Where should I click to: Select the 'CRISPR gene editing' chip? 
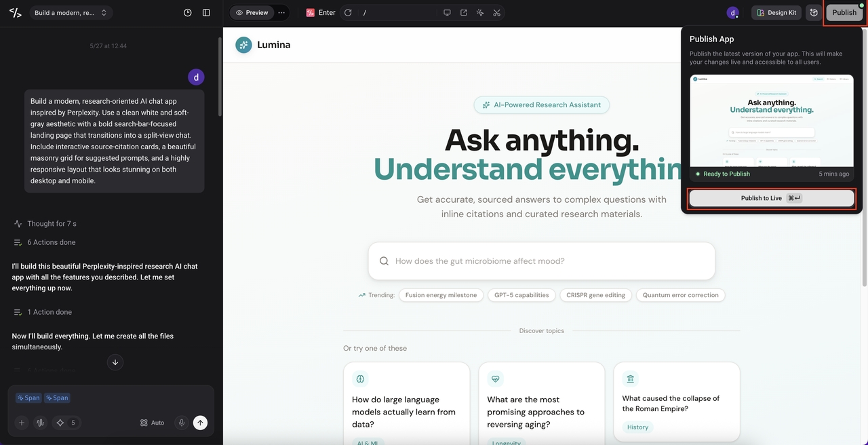pos(595,295)
